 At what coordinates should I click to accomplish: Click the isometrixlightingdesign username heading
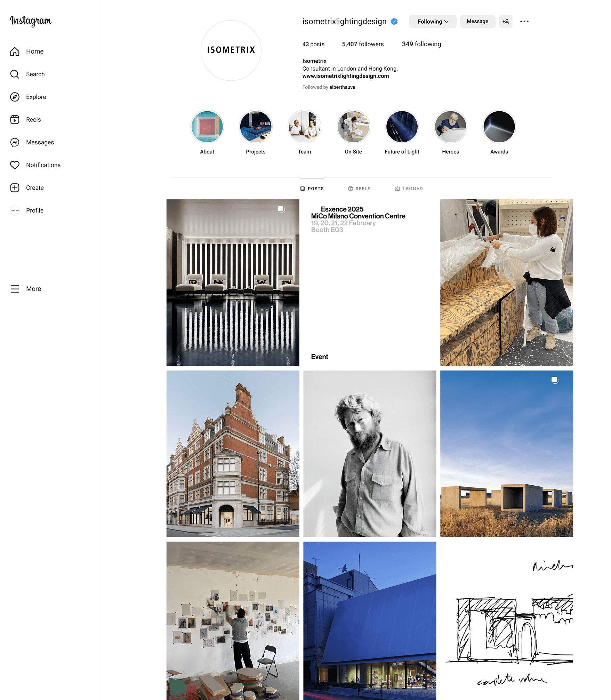[x=344, y=22]
